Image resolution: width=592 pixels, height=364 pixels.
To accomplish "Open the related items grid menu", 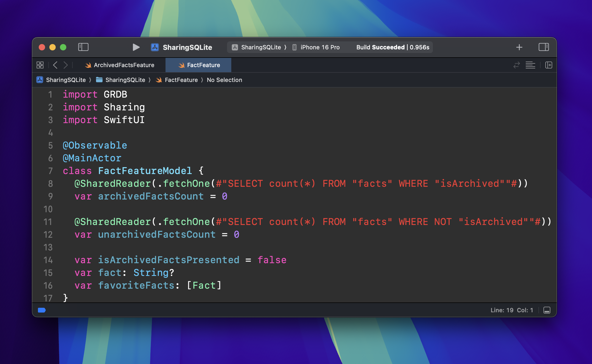I will point(40,65).
